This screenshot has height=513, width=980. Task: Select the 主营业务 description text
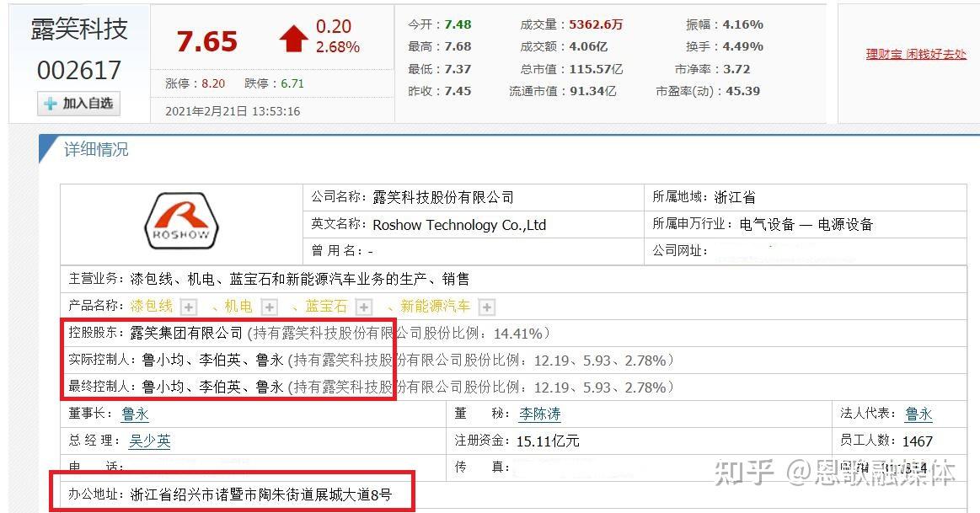click(299, 279)
